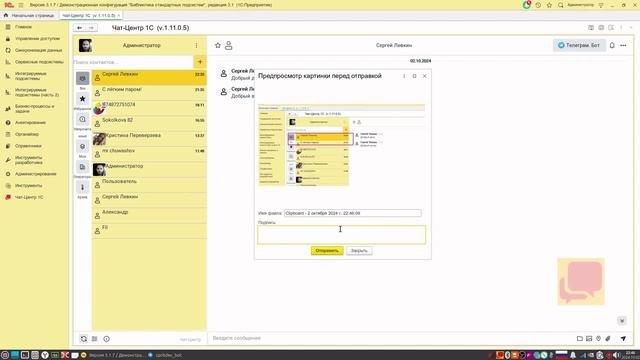Image resolution: width=640 pixels, height=360 pixels.
Task: Click the notification bell icon in chat header
Action: pyautogui.click(x=612, y=45)
